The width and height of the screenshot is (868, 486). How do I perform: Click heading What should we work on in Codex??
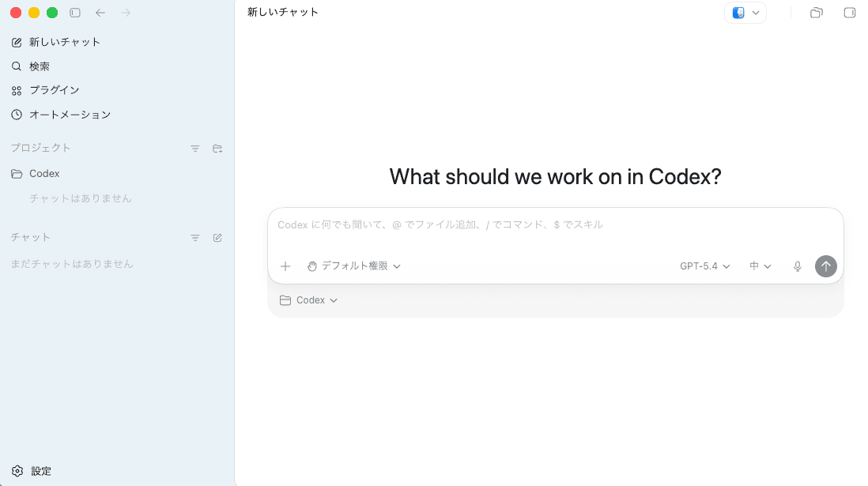click(x=555, y=176)
